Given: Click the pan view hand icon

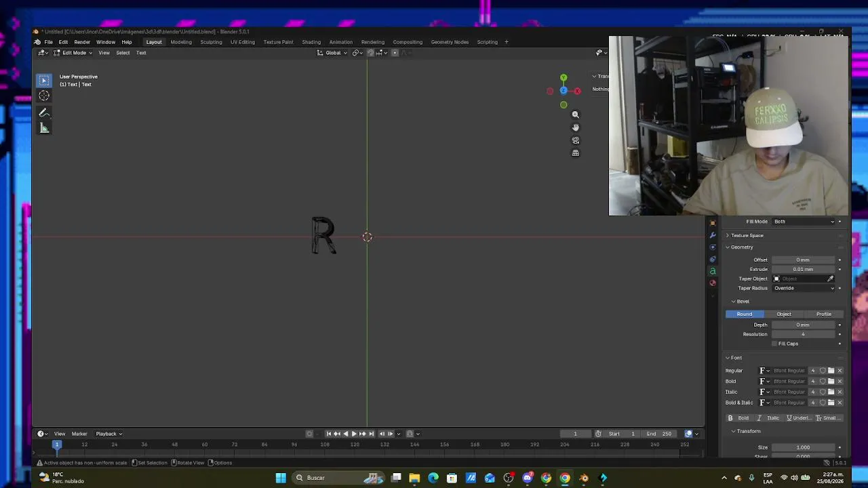Looking at the screenshot, I should pyautogui.click(x=576, y=127).
